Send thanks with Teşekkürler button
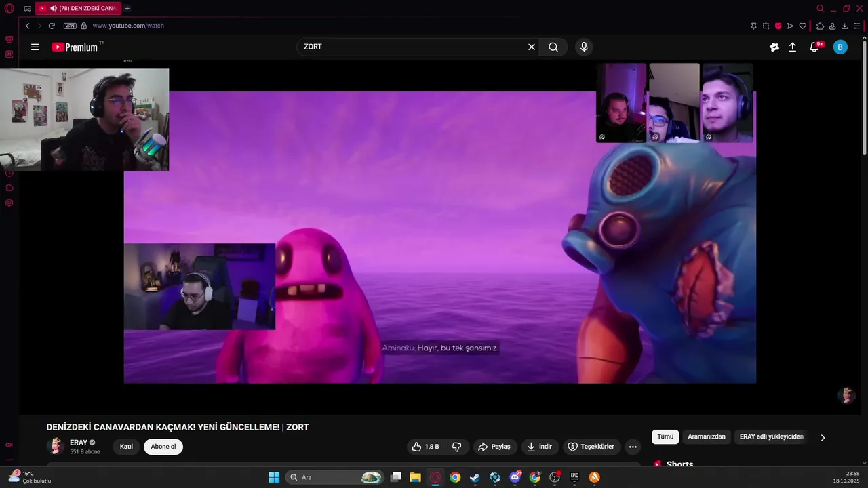This screenshot has width=868, height=488. click(591, 447)
